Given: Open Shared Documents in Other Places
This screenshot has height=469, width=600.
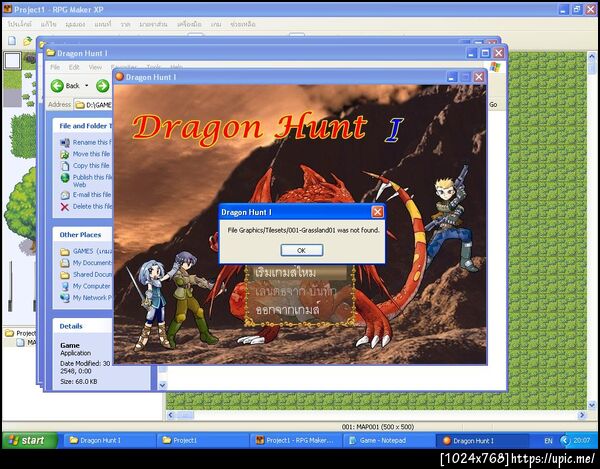Looking at the screenshot, I should tap(92, 274).
